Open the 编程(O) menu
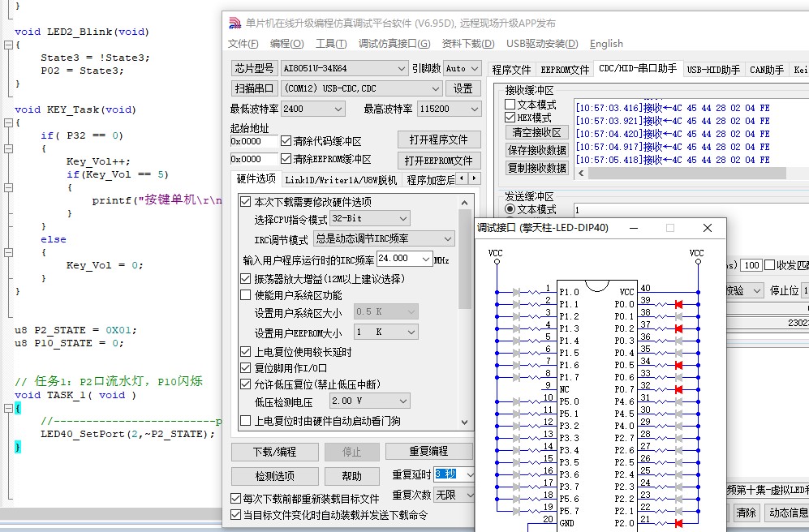The width and height of the screenshot is (809, 532). coord(287,44)
